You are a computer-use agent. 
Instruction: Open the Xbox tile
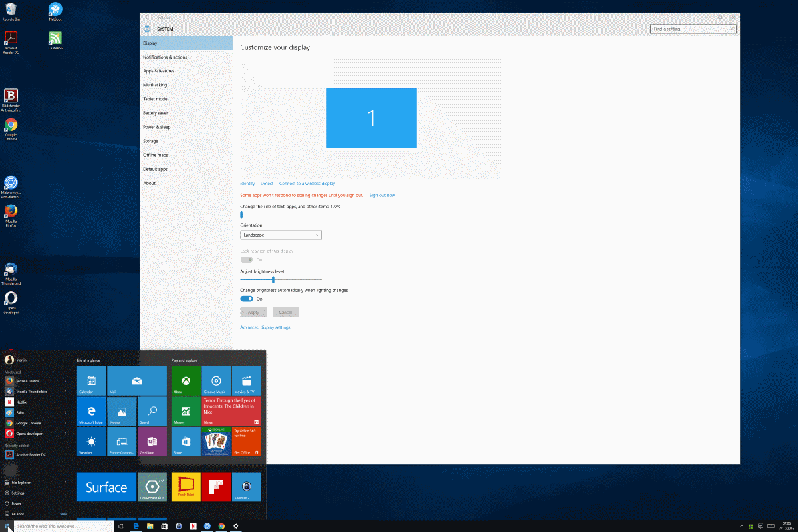coord(186,381)
